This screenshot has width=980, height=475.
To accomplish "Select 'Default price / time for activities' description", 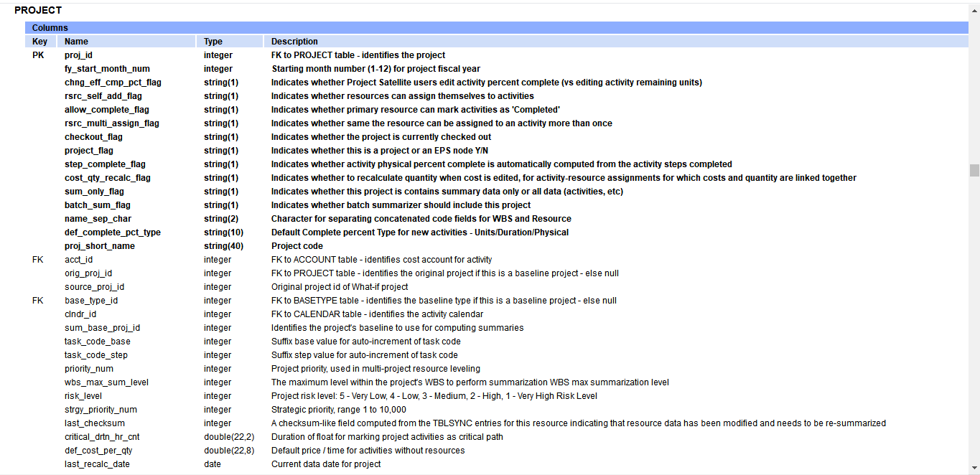I will click(368, 451).
